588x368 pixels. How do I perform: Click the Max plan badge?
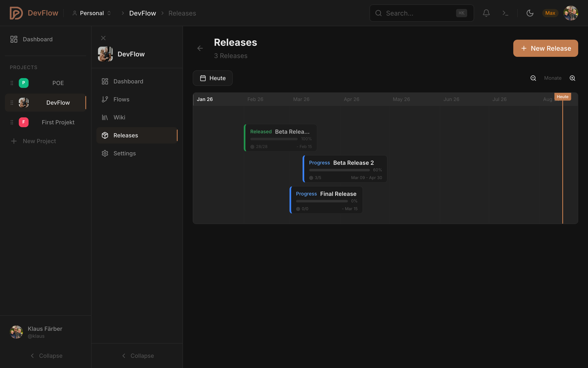coord(550,13)
